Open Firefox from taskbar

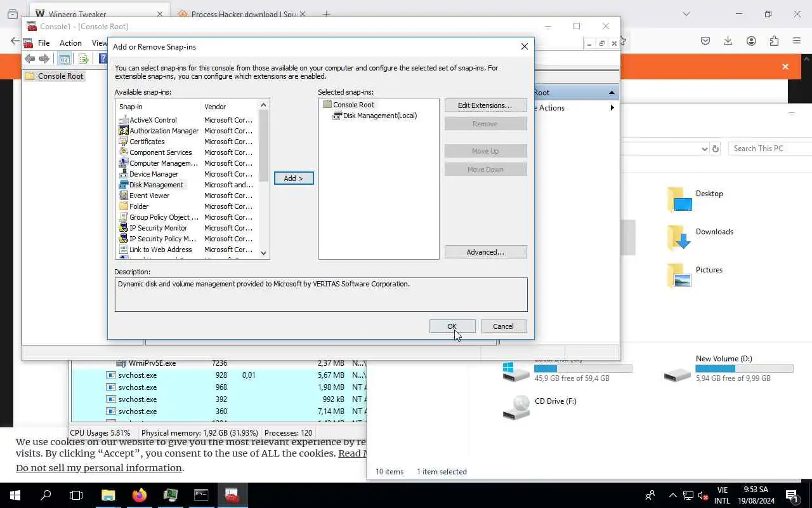pos(140,495)
